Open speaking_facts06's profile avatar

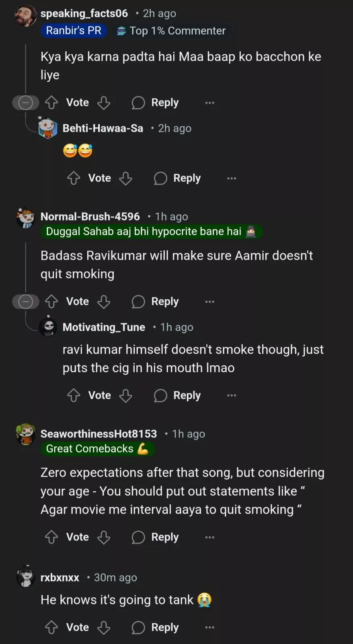tap(26, 16)
